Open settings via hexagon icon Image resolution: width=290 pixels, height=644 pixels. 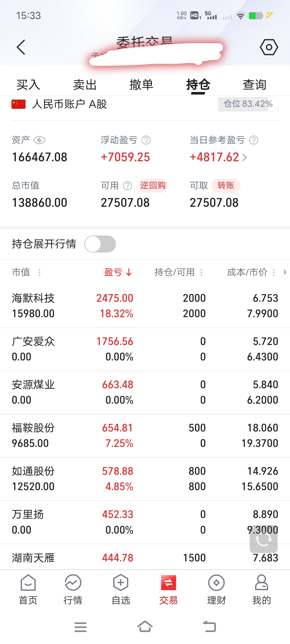269,47
